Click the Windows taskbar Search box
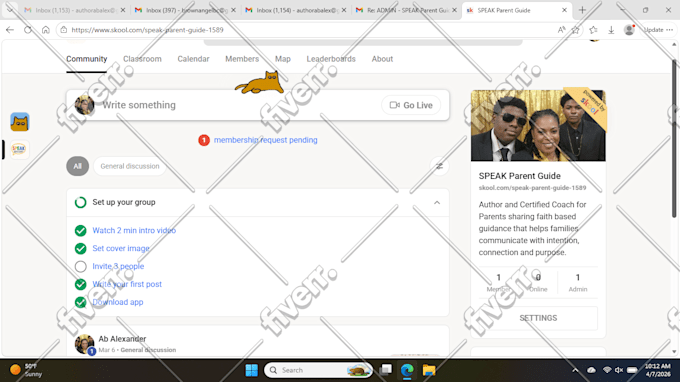 point(318,370)
